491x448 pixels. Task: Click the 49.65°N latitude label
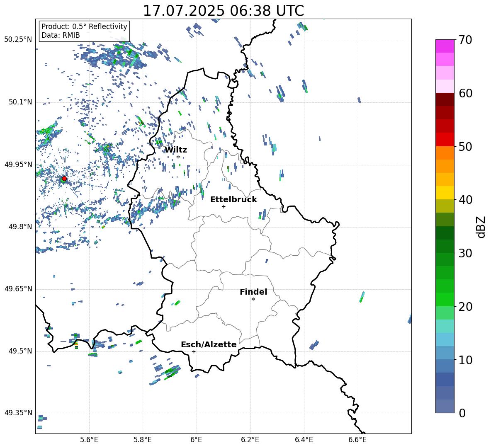(18, 288)
